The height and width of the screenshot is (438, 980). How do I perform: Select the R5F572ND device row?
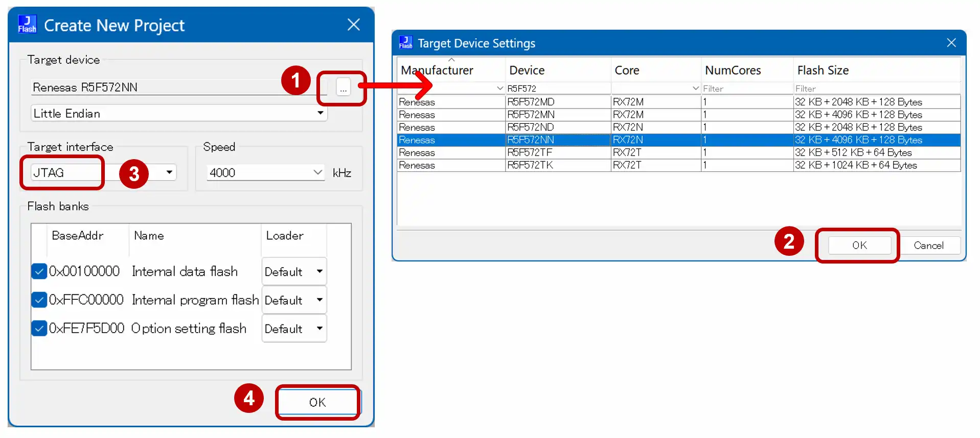pos(679,127)
